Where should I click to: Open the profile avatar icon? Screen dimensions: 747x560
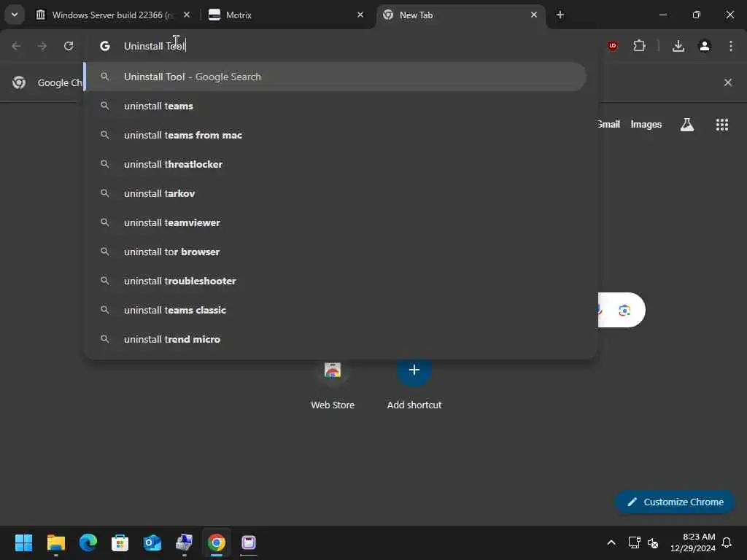pos(705,46)
